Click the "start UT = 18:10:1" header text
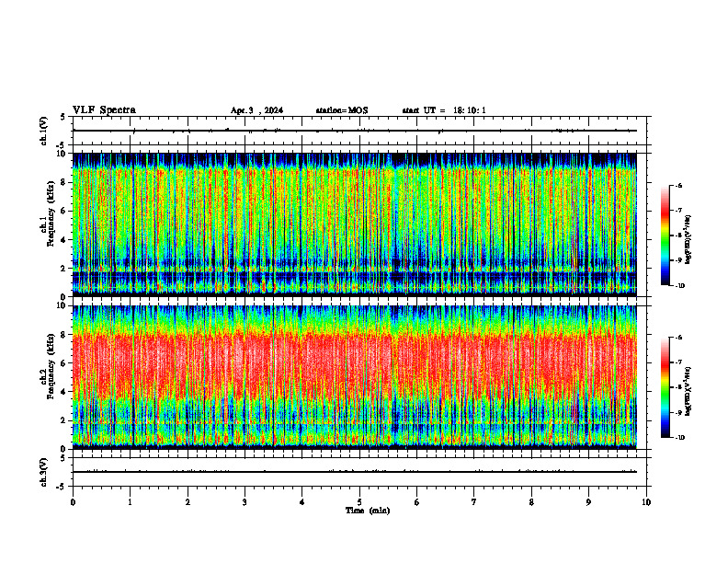The height and width of the screenshot is (563, 728). [444, 110]
